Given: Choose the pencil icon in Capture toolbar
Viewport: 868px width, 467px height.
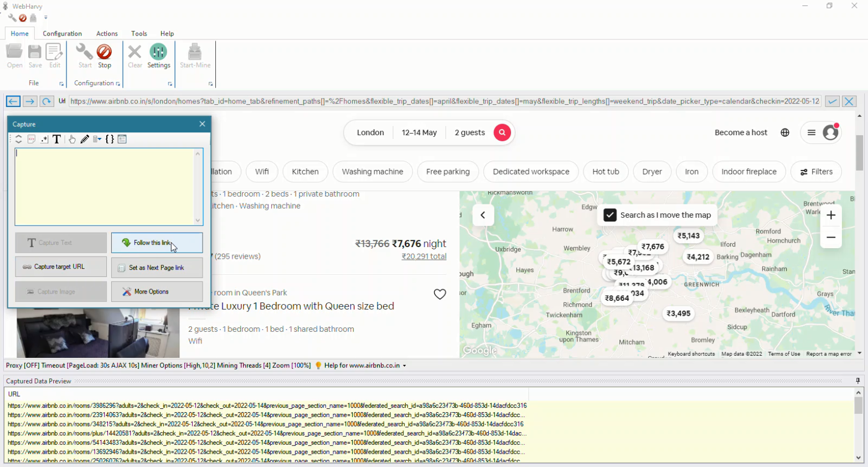Looking at the screenshot, I should tap(85, 140).
